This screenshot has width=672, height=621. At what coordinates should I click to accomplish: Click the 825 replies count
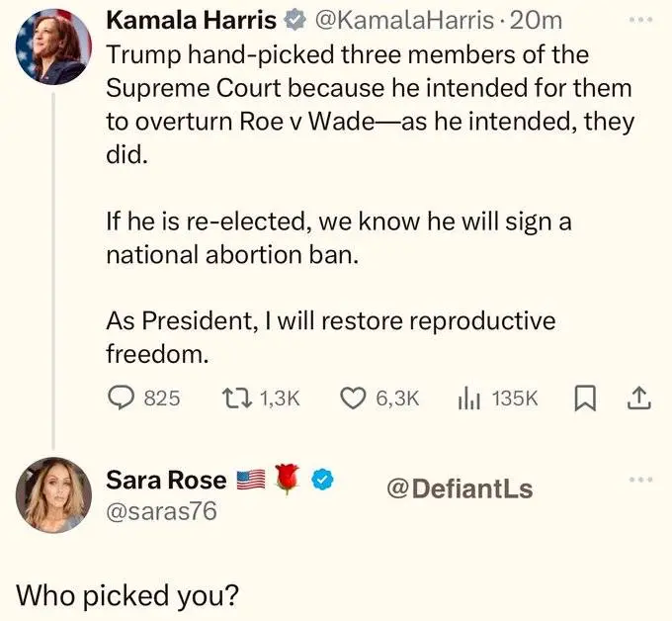162,399
